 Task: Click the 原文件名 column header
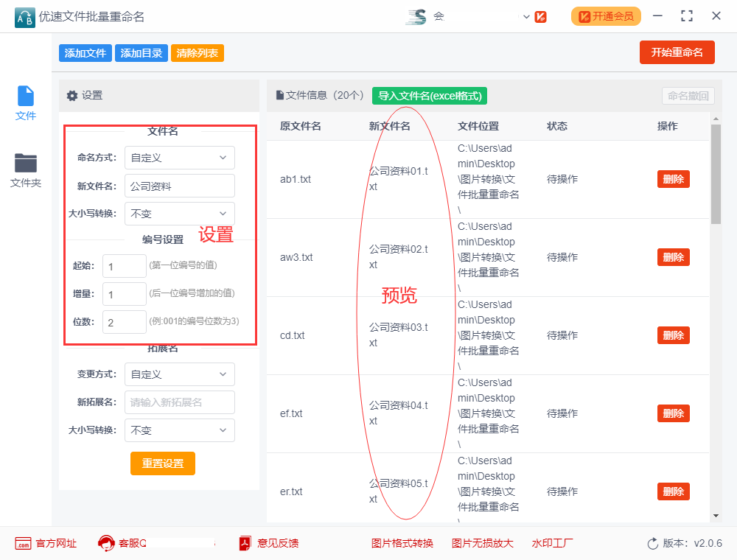301,126
